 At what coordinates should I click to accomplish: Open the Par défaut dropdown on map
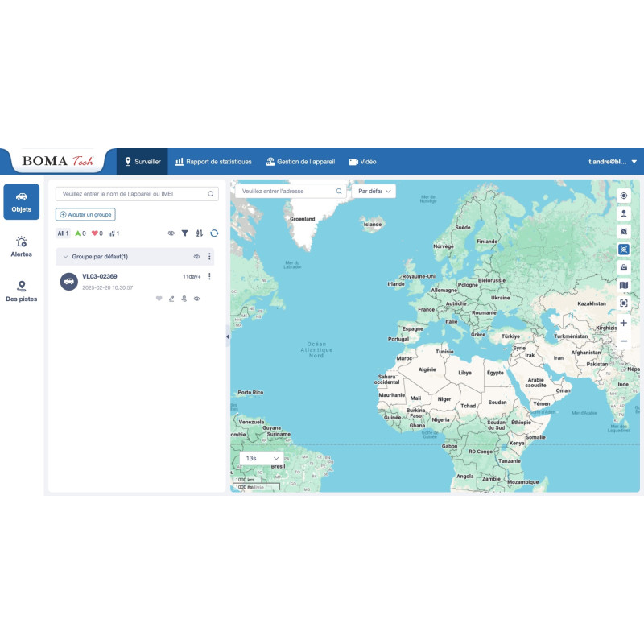tap(375, 192)
